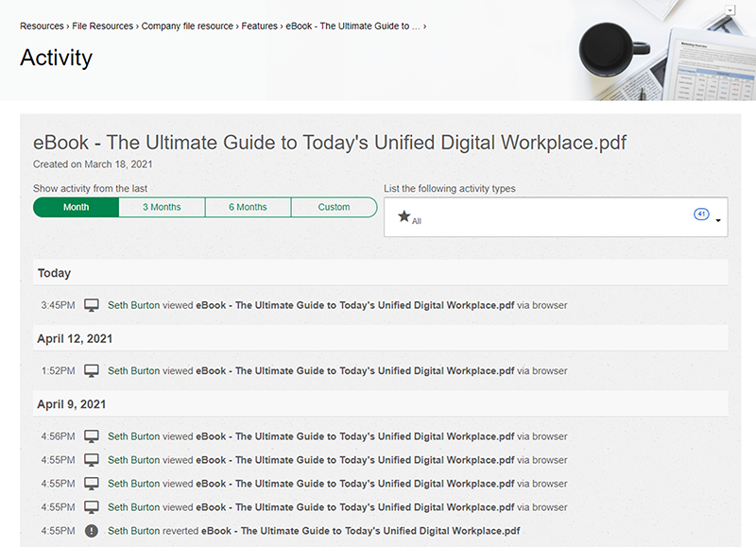Viewport: 756px width, 547px height.
Task: Click the eBook PDF page title
Action: click(x=330, y=143)
